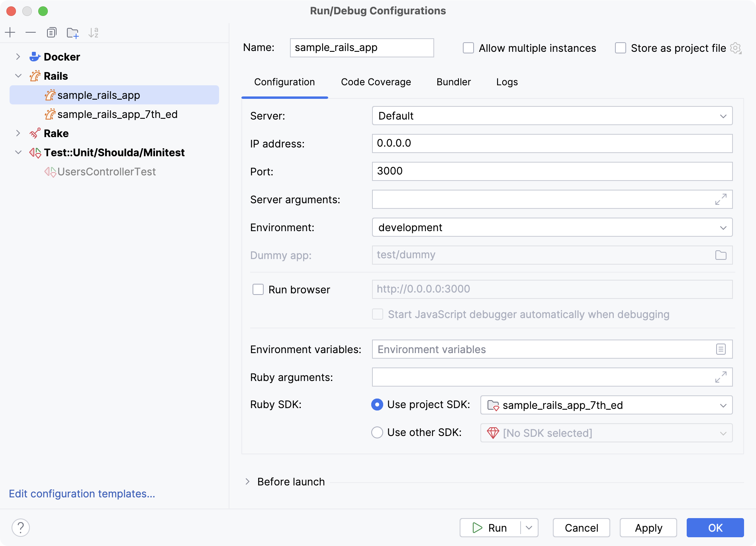Create a new configuration folder
Viewport: 756px width, 546px height.
pyautogui.click(x=73, y=32)
